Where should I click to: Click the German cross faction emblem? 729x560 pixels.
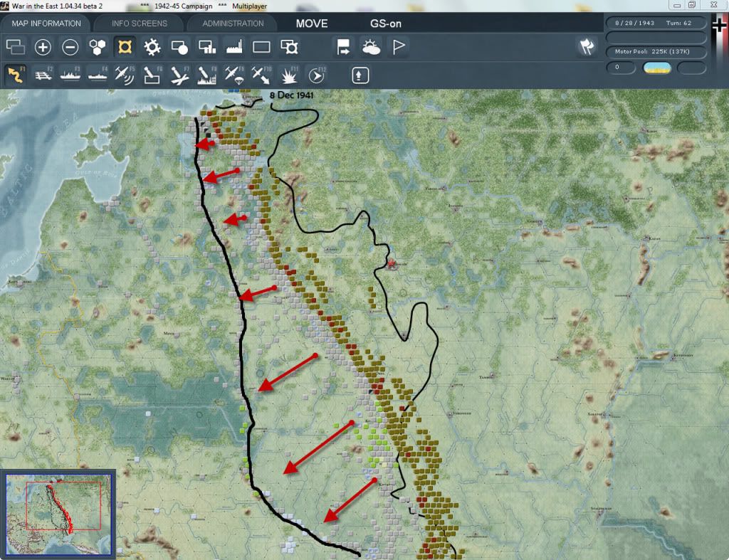719,24
